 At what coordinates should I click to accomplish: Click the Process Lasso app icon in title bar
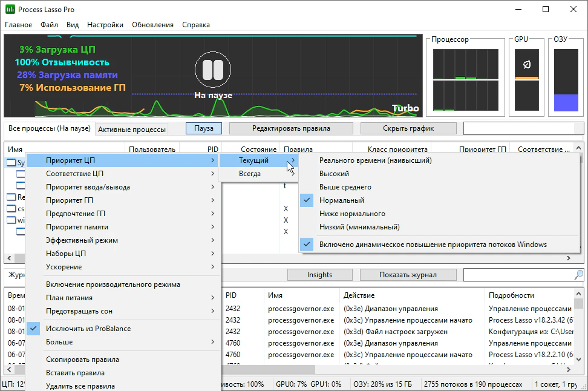tap(10, 9)
